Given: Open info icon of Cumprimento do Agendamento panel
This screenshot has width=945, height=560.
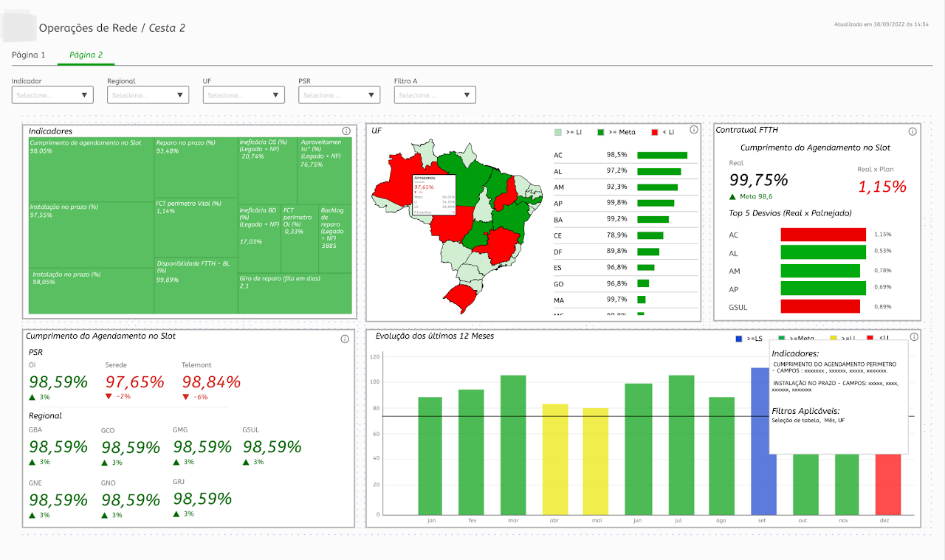Looking at the screenshot, I should 345,339.
